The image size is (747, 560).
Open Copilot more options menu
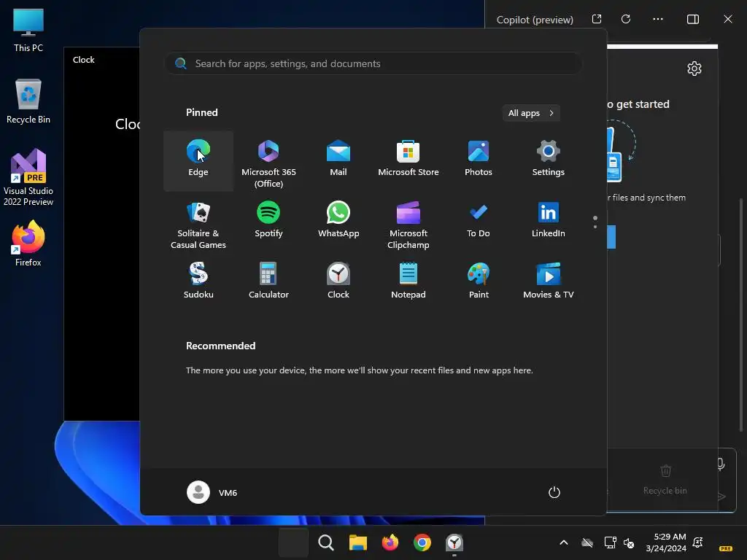click(x=658, y=19)
